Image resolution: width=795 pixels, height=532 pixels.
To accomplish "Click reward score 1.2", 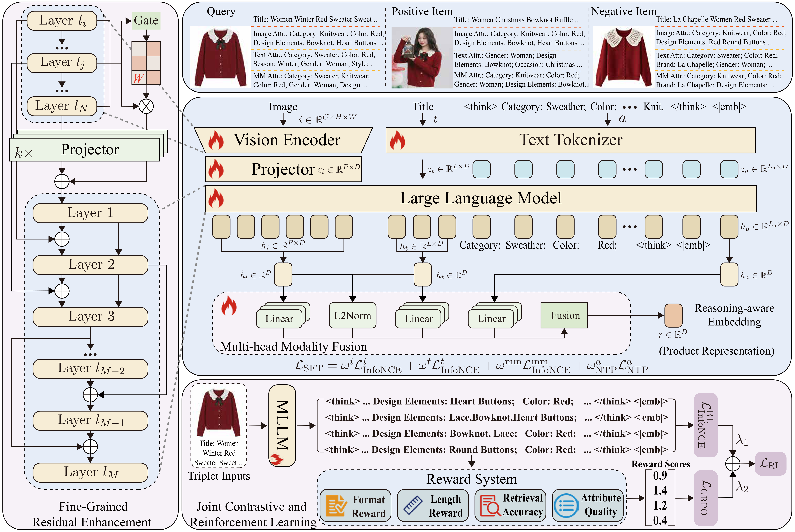I will pos(660,506).
